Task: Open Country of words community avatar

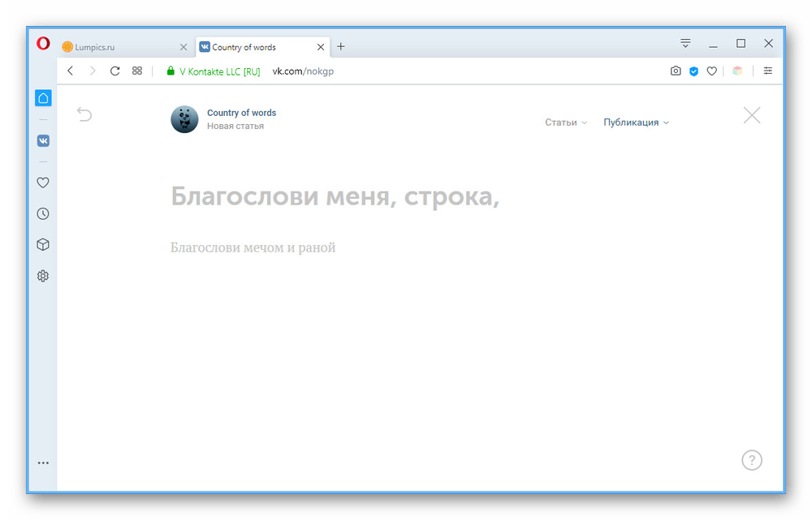Action: click(x=185, y=119)
